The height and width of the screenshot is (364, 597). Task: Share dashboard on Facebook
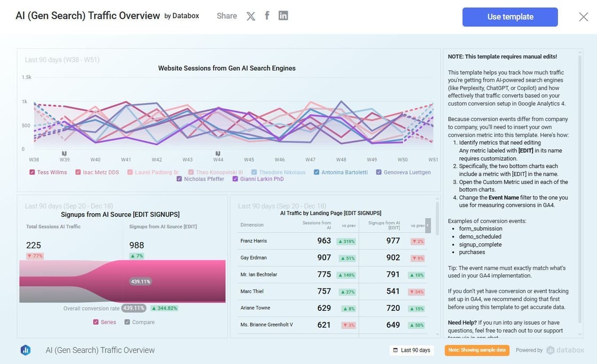pos(267,15)
